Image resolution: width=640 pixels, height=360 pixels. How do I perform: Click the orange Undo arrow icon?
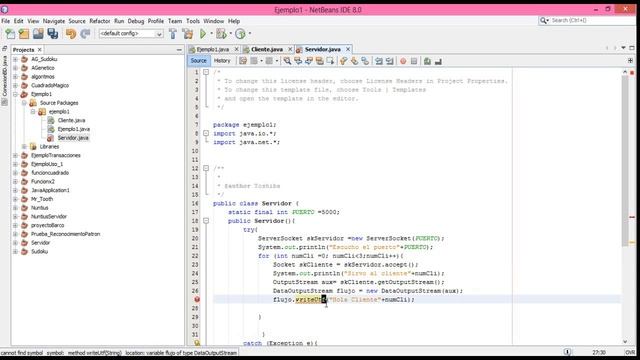pyautogui.click(x=71, y=34)
